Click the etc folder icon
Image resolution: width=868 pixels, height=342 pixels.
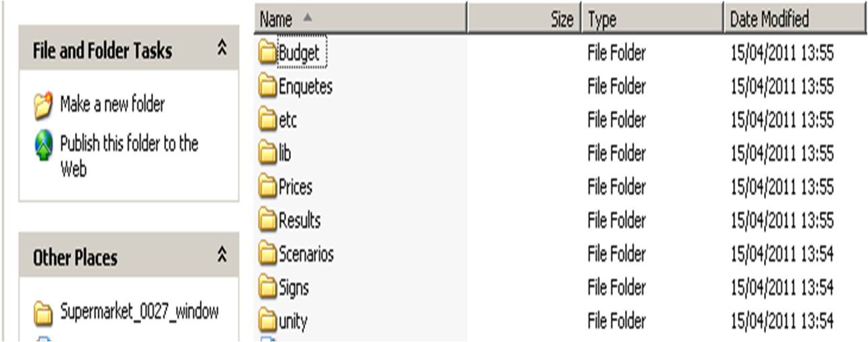coord(268,120)
